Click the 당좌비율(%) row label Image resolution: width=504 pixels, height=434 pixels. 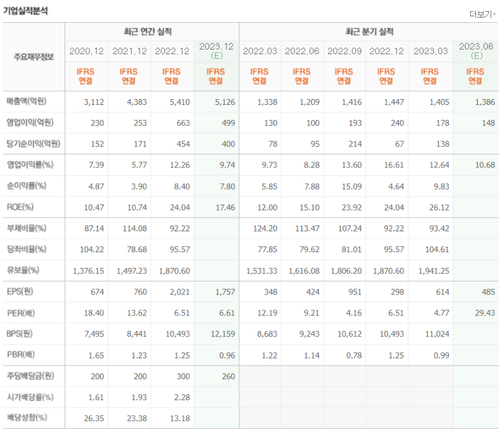[x=27, y=249]
